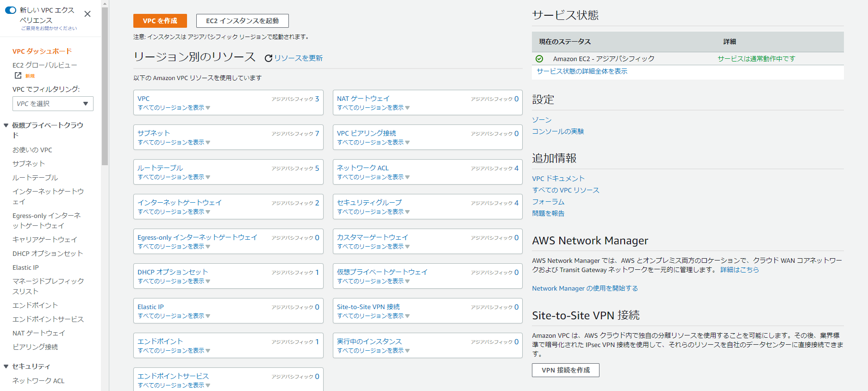
Task: Open VPC ダッシュボード in sidebar
Action: click(42, 51)
